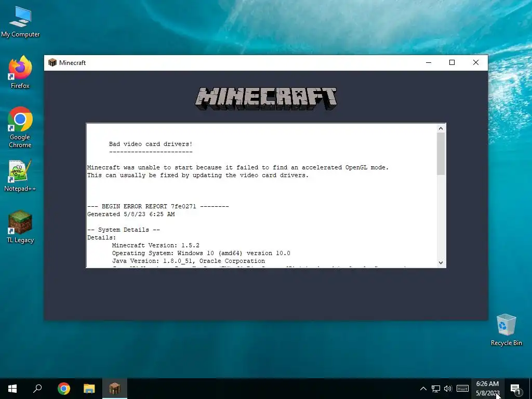This screenshot has width=532, height=399.
Task: Open the touch keyboard tray icon
Action: coord(462,389)
